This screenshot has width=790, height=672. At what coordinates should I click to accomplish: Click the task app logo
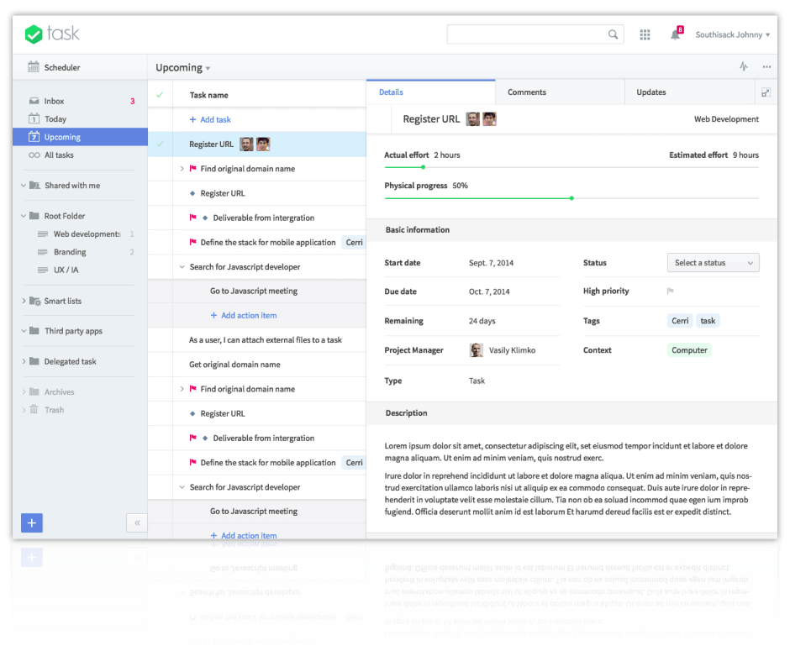(52, 34)
